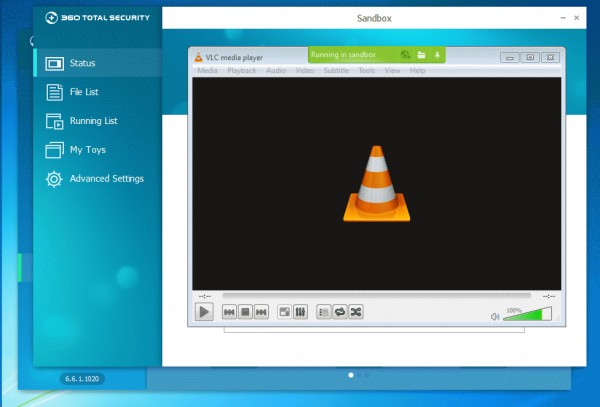Toggle loop repeat mode
The height and width of the screenshot is (407, 600).
tap(339, 312)
